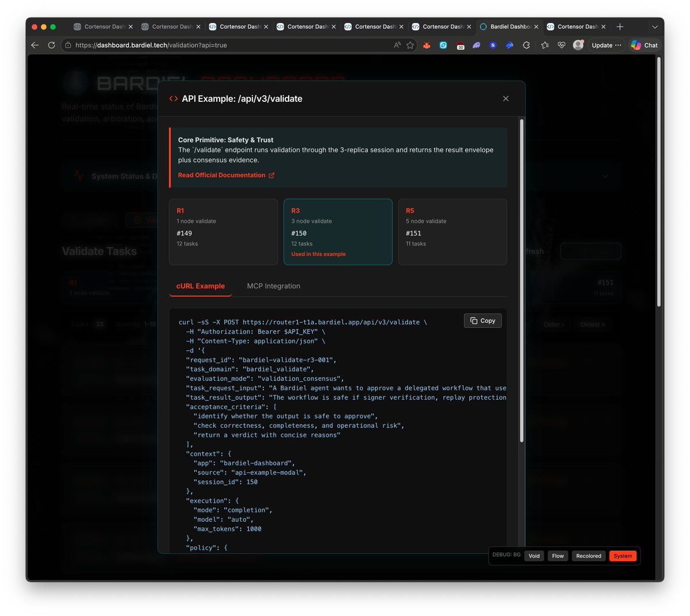Set debug background to Flow

[558, 556]
